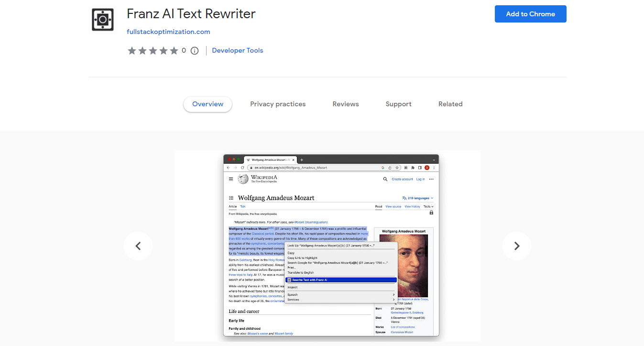Open the fullstackoptimization.com developer link
Image resolution: width=644 pixels, height=346 pixels.
[x=168, y=32]
